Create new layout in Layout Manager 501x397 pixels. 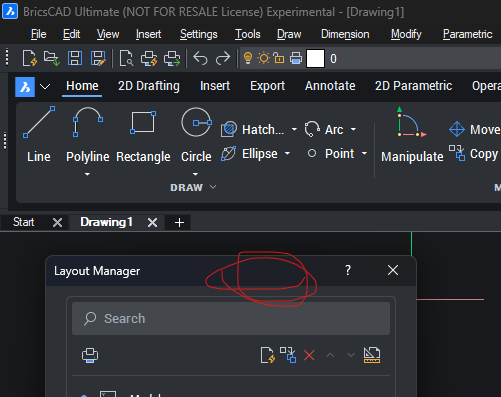pyautogui.click(x=268, y=355)
